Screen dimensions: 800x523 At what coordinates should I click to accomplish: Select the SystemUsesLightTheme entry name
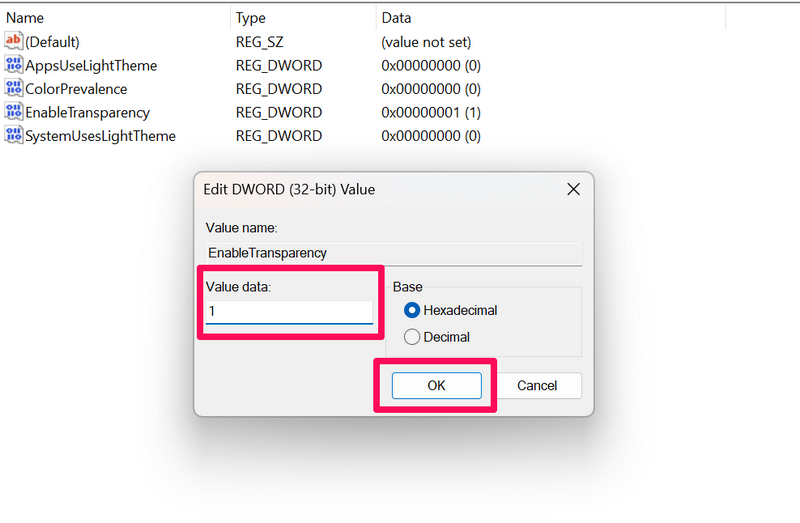point(100,135)
